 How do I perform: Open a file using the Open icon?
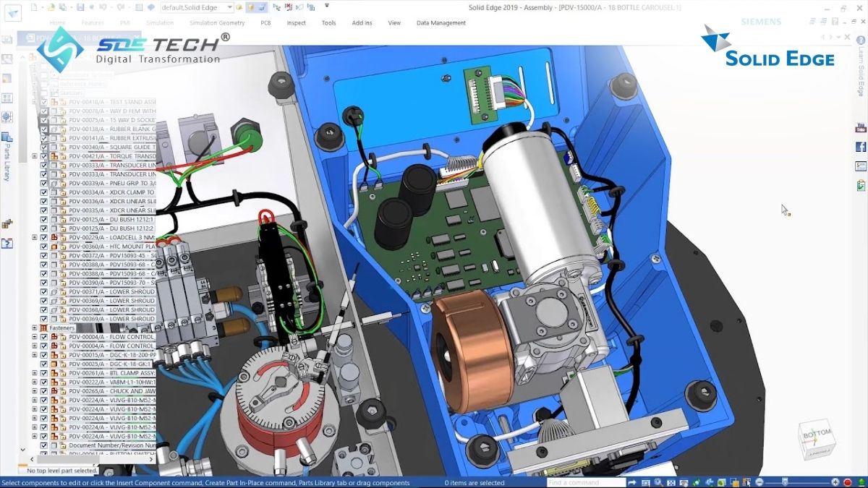pos(51,7)
